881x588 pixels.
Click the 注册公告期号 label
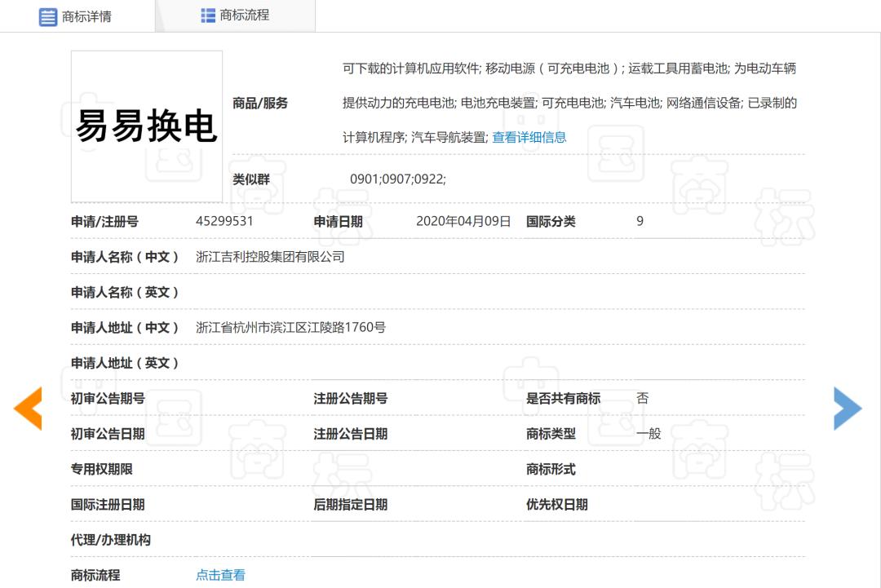click(351, 398)
